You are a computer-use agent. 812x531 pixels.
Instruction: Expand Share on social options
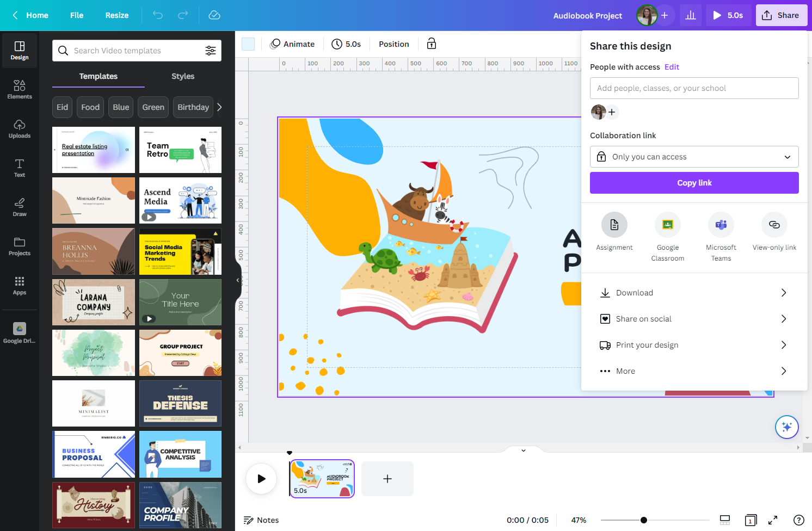[694, 319]
